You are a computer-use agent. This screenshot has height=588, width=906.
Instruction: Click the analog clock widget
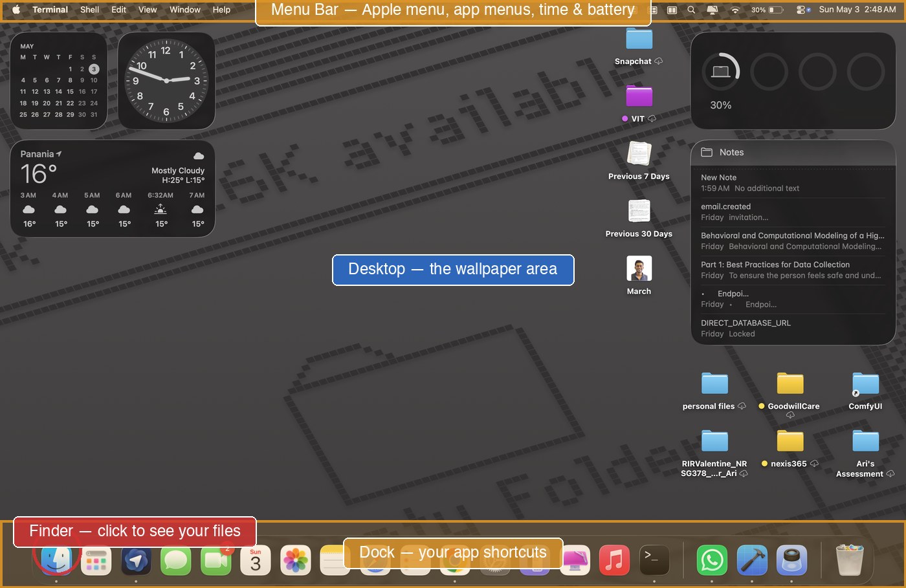coord(166,81)
